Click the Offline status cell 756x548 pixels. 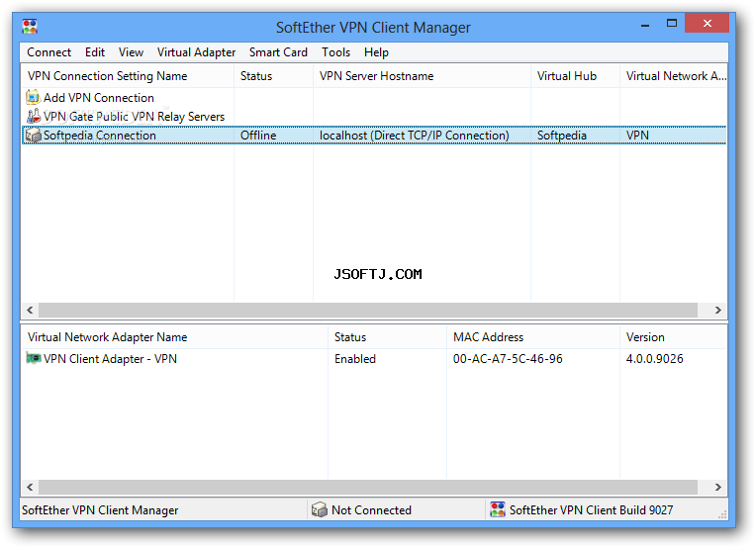click(258, 136)
